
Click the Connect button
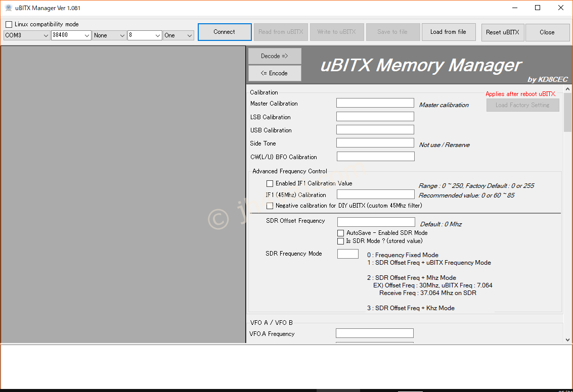[x=225, y=32]
